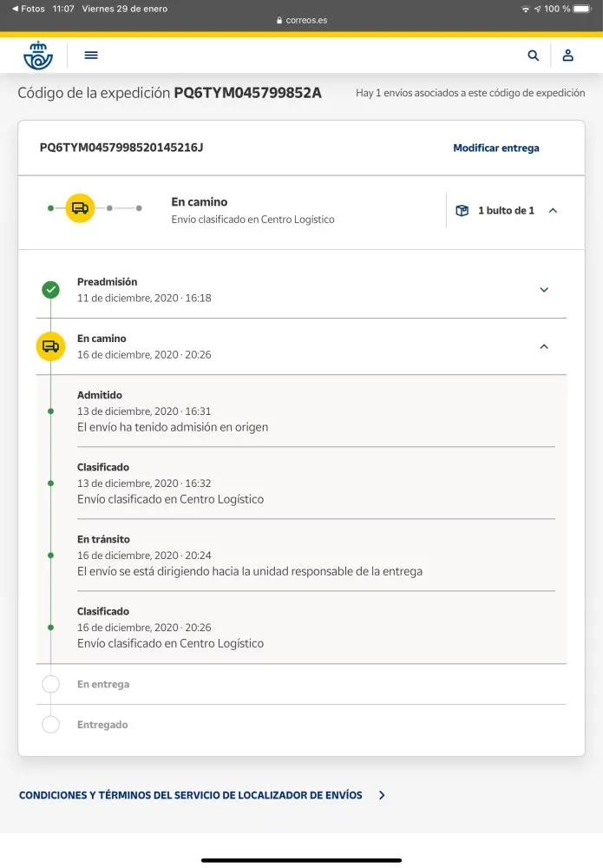Open the search icon
This screenshot has width=603, height=868.
pyautogui.click(x=534, y=56)
